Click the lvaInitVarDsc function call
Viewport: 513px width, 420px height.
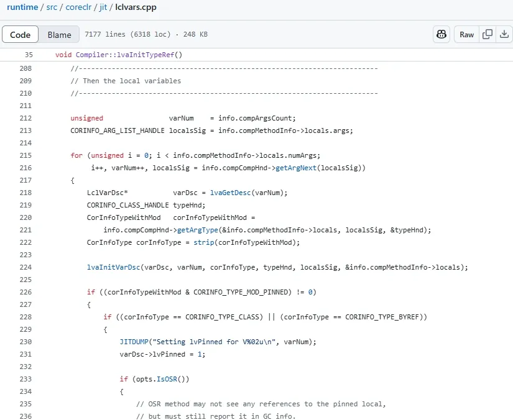[114, 267]
